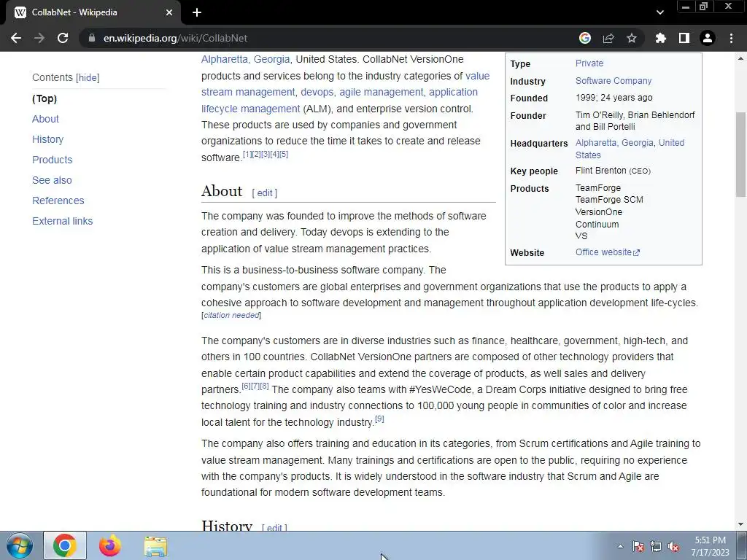Click the muted volume tray icon
747x560 pixels.
point(673,546)
